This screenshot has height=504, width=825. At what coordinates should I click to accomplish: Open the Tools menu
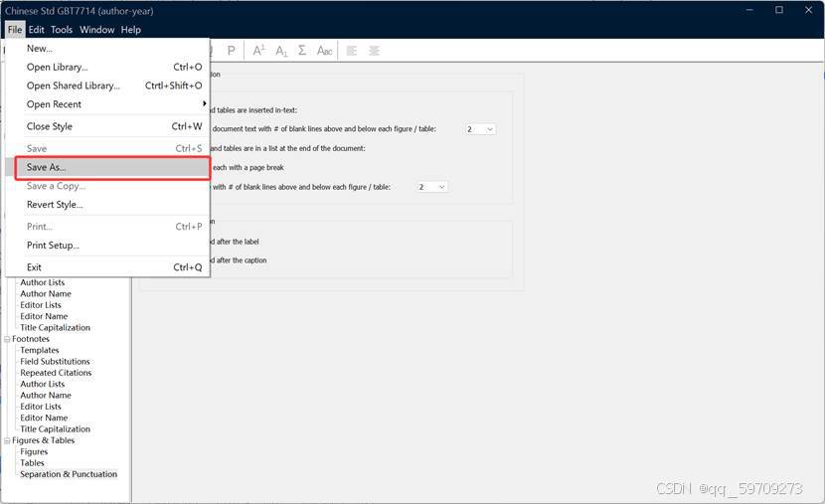click(62, 30)
